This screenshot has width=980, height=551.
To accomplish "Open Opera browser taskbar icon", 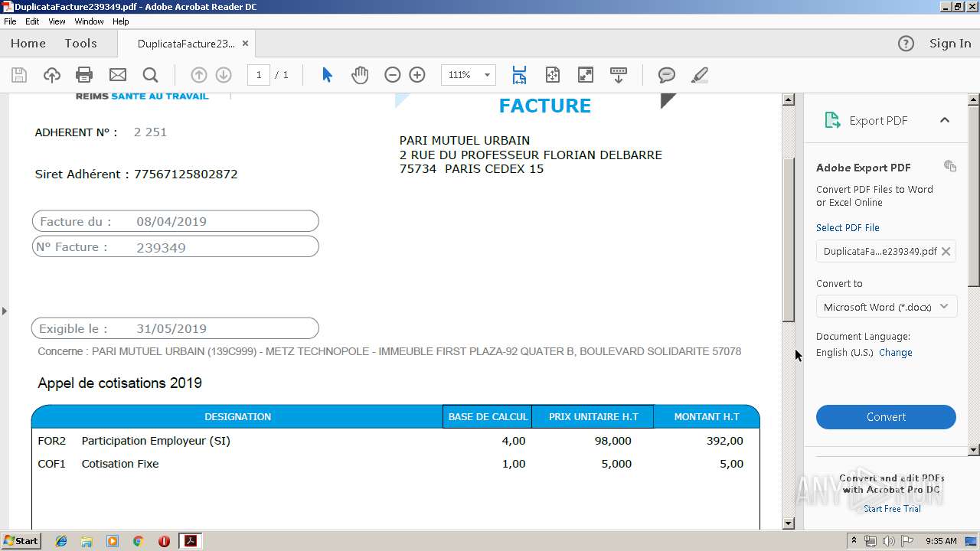I will click(x=164, y=541).
